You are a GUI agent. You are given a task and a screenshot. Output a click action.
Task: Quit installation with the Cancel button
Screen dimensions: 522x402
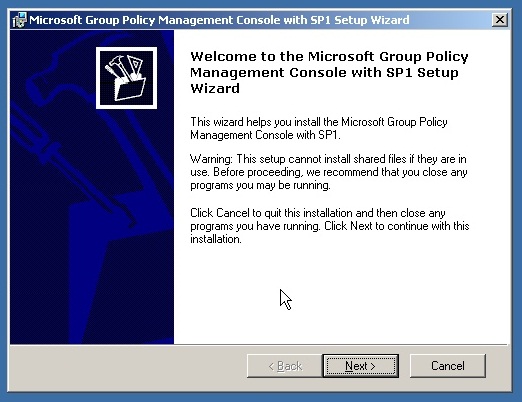click(448, 366)
